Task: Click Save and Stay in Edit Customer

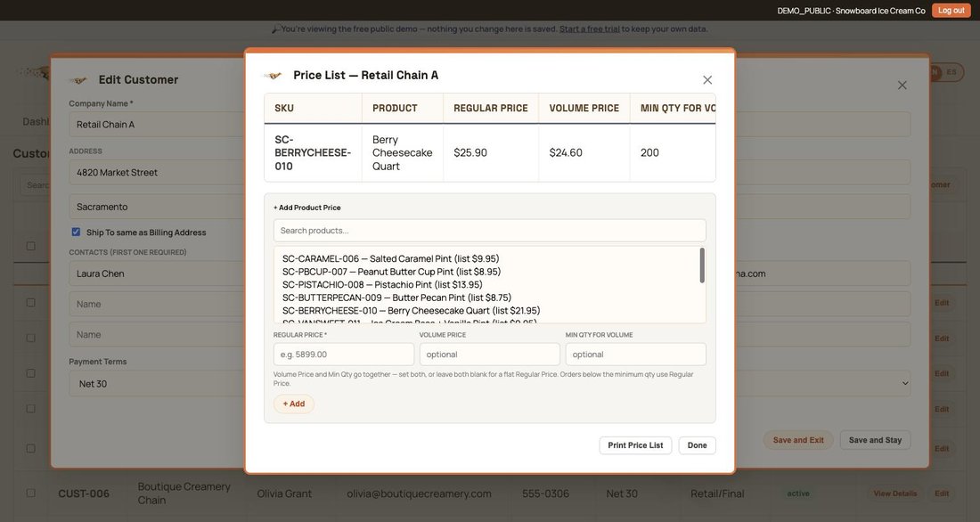Action: (875, 440)
